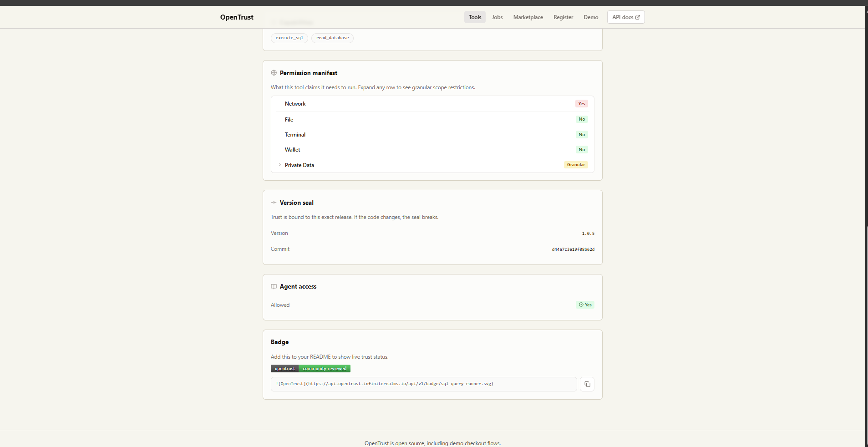Image resolution: width=868 pixels, height=447 pixels.
Task: Click the Granular badge for Private Data
Action: pyautogui.click(x=576, y=165)
